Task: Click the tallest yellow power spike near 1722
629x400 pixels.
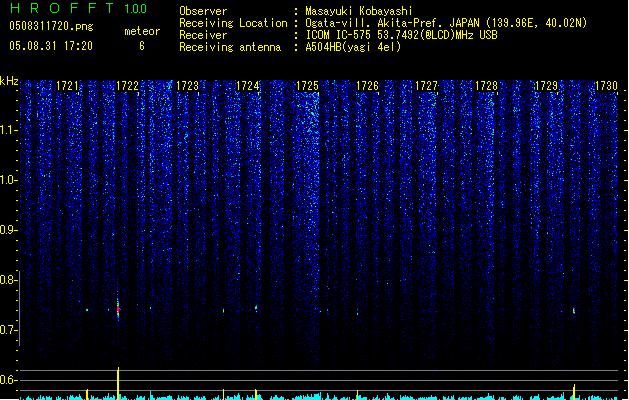Action: click(118, 383)
